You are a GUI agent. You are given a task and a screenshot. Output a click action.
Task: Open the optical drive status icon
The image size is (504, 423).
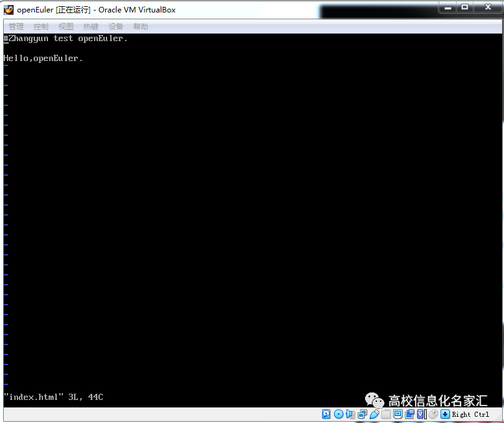pos(338,414)
